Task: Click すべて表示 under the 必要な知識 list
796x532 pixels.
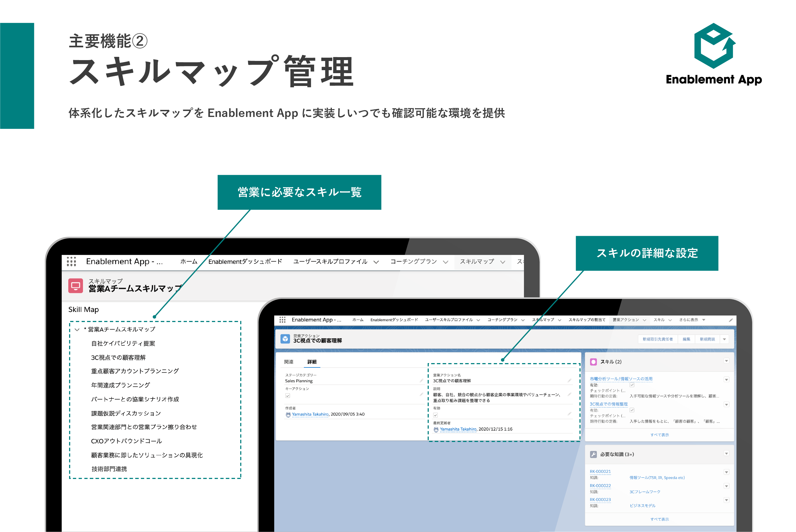Action: click(659, 519)
